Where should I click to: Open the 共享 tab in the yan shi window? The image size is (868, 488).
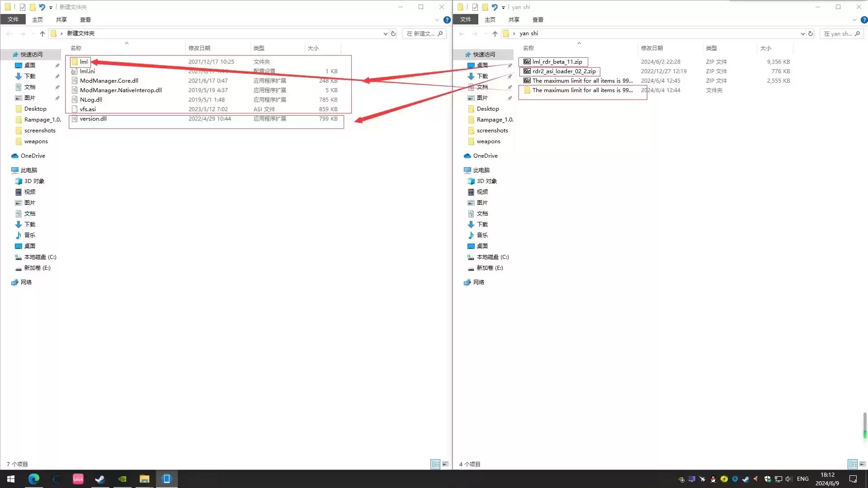[514, 19]
